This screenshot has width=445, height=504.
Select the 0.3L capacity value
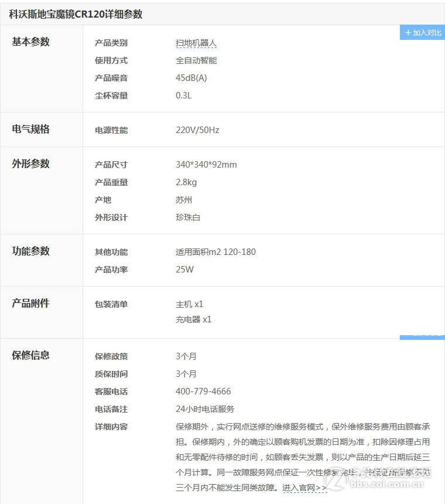pos(184,96)
